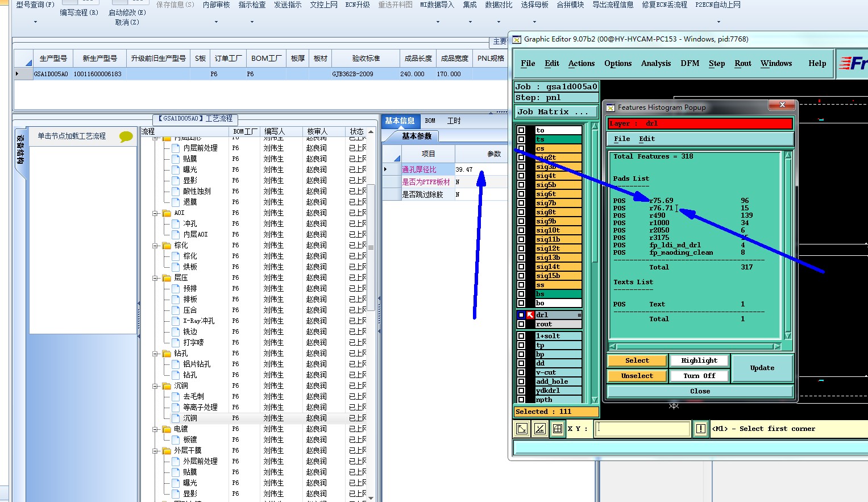Click the zoom-window icon left of X Y field
The width and height of the screenshot is (868, 502).
click(522, 429)
